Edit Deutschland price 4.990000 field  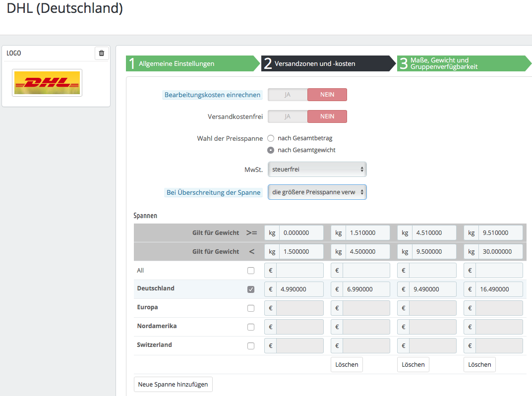pyautogui.click(x=300, y=289)
